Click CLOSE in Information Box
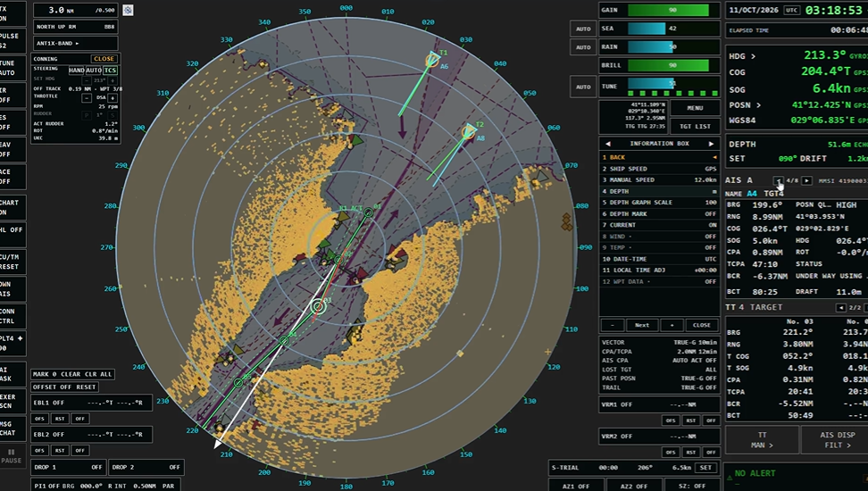868x491 pixels. (701, 325)
